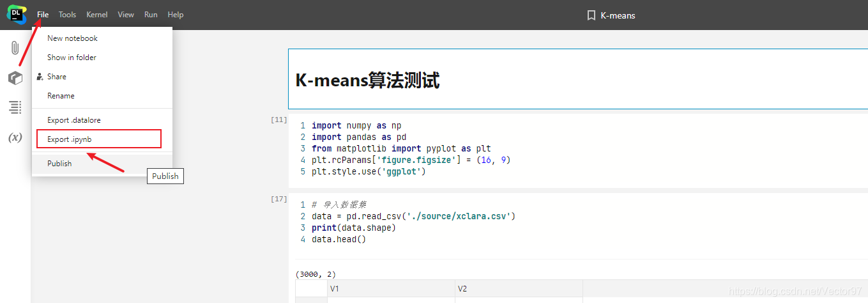Viewport: 868px width, 303px height.
Task: Click the V2 column header
Action: [519, 289]
